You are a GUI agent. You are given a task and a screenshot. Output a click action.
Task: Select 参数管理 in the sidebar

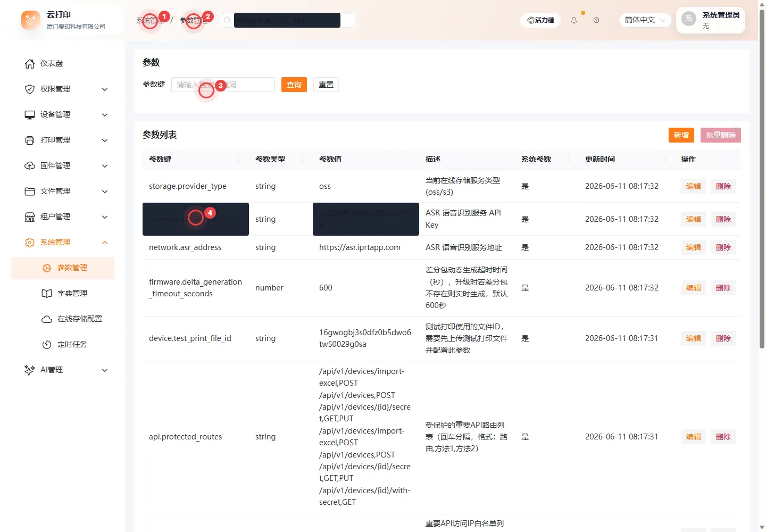point(63,268)
